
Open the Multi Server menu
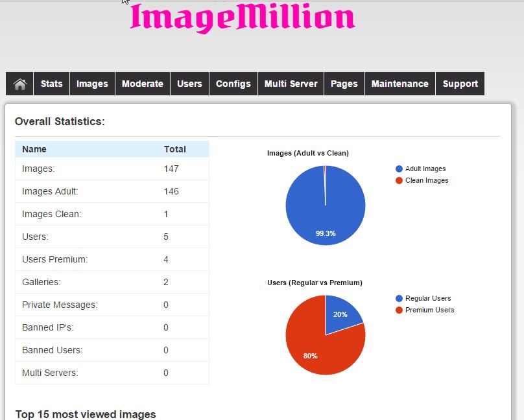tap(291, 84)
